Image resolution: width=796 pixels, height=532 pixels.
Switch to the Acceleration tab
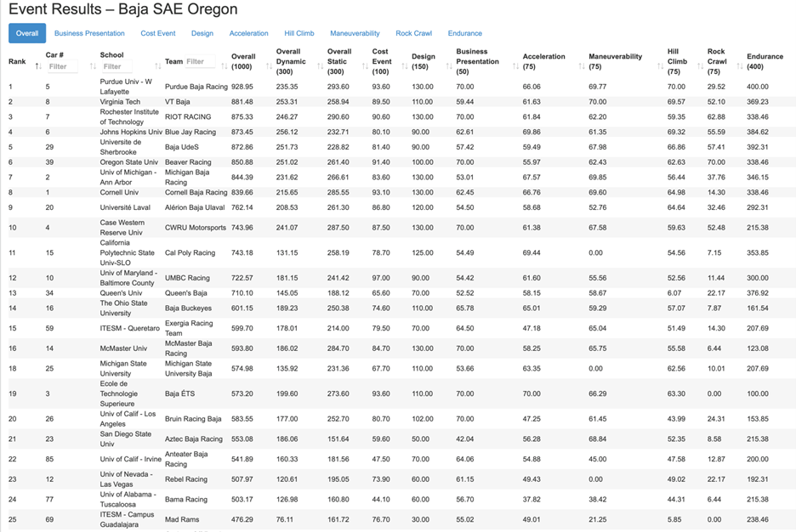pos(248,33)
